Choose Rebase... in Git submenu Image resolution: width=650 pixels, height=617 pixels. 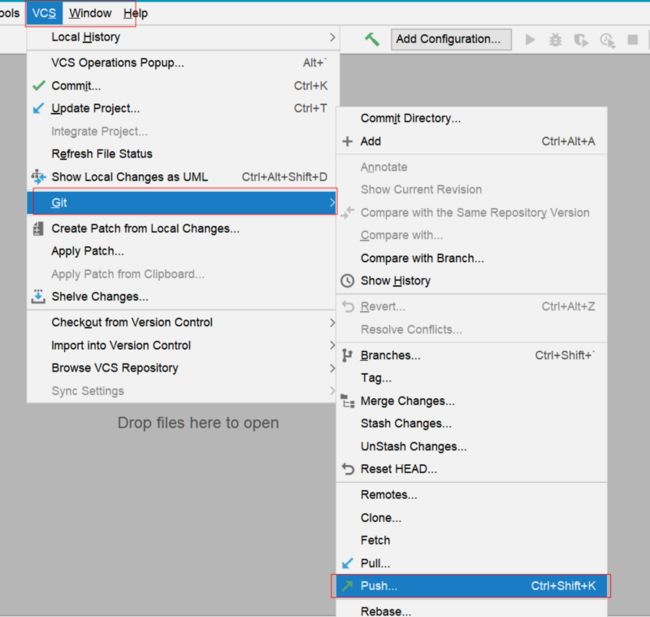click(472, 610)
